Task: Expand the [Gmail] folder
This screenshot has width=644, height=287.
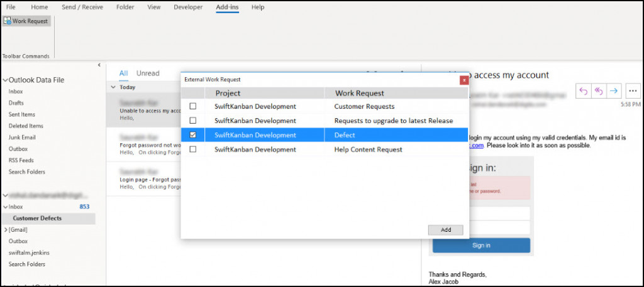Action: tap(5, 230)
